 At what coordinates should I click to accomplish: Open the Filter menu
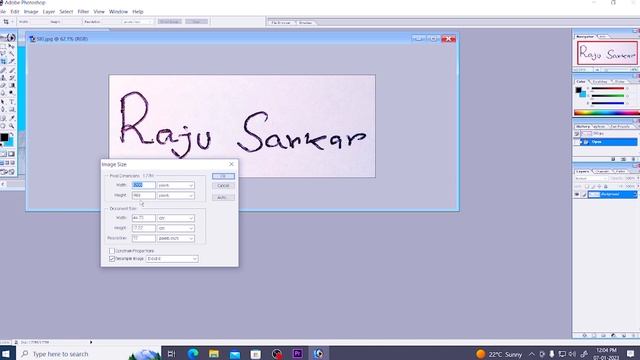[83, 11]
